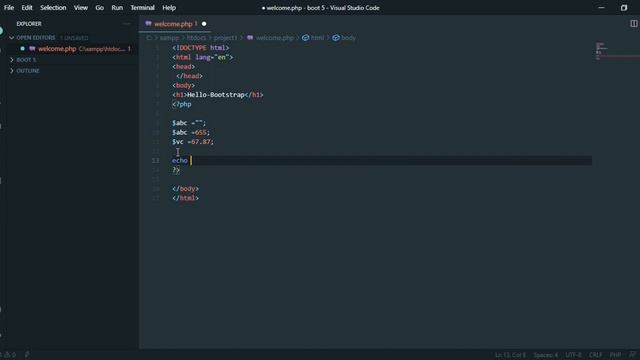
Task: Minimize the VS Code window
Action: 601,8
